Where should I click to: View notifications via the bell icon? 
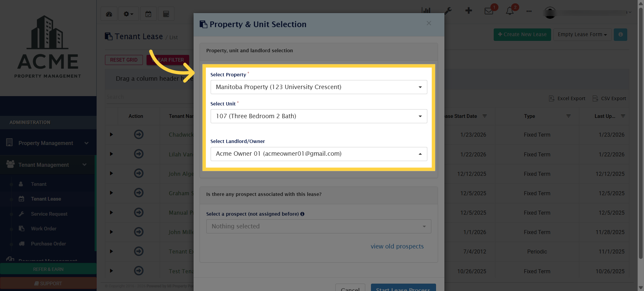509,11
